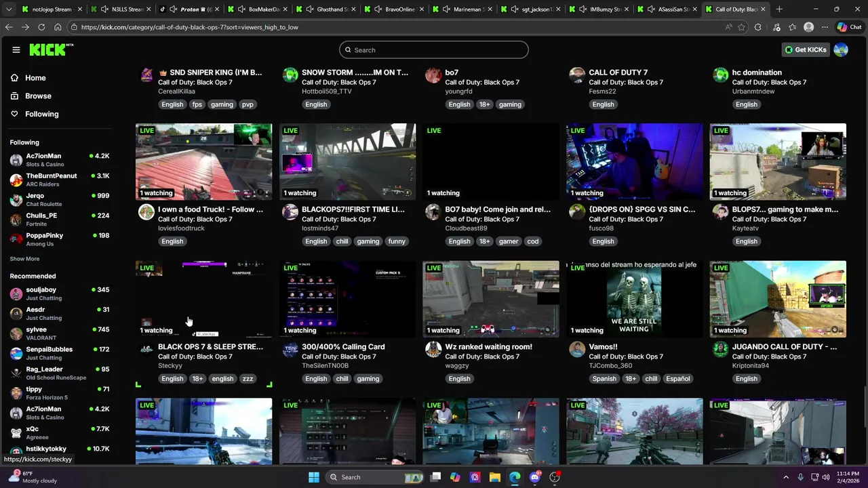Open Kriptonita94 stream thumbnail
The height and width of the screenshot is (488, 868).
tap(778, 299)
